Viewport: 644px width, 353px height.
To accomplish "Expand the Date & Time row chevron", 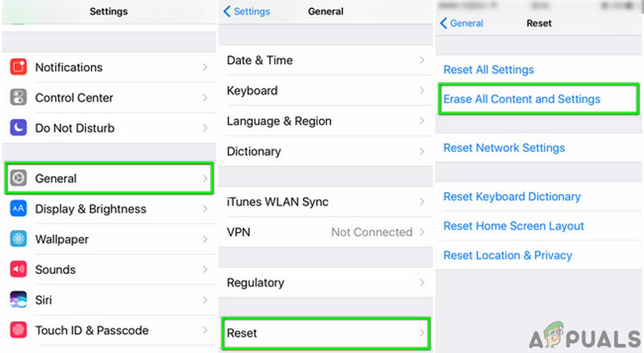I will point(423,61).
